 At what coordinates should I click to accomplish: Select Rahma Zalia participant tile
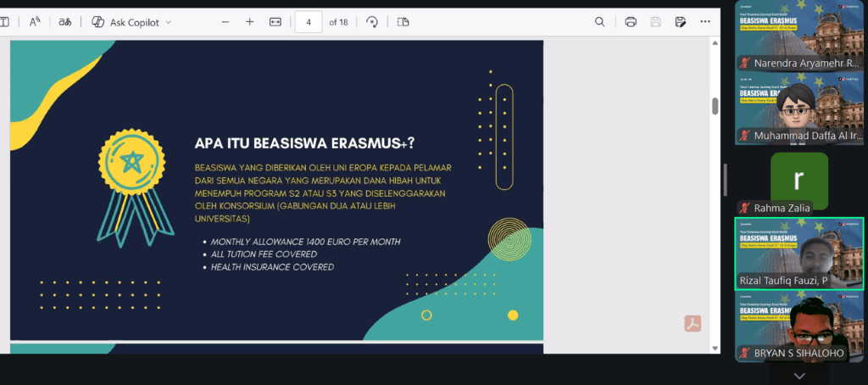click(x=798, y=182)
